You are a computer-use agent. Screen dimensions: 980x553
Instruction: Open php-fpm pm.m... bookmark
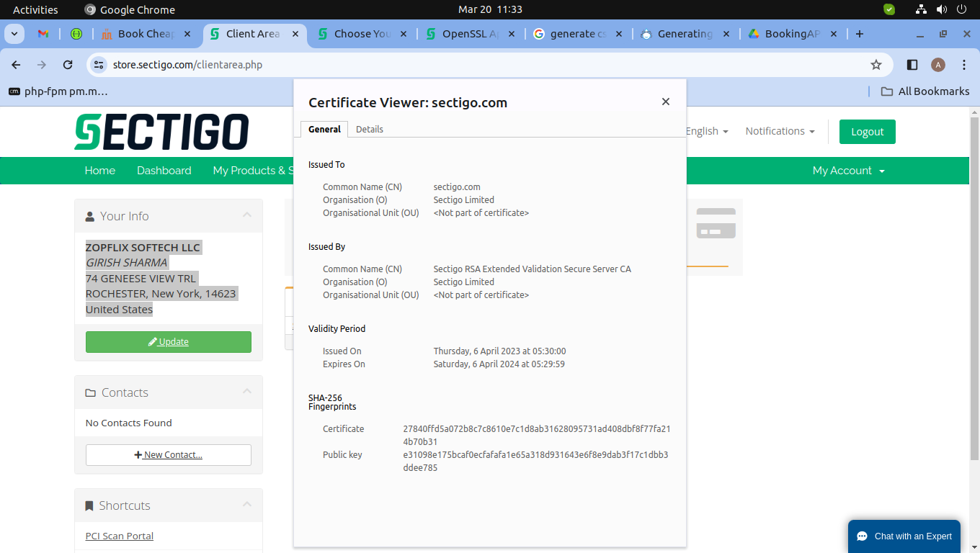tap(58, 91)
